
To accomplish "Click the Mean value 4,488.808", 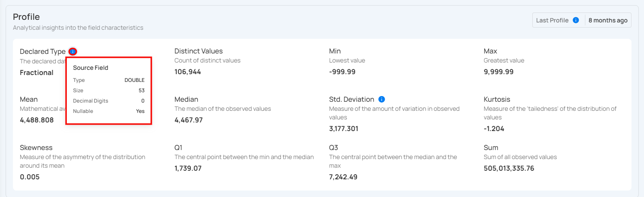I will pos(37,120).
